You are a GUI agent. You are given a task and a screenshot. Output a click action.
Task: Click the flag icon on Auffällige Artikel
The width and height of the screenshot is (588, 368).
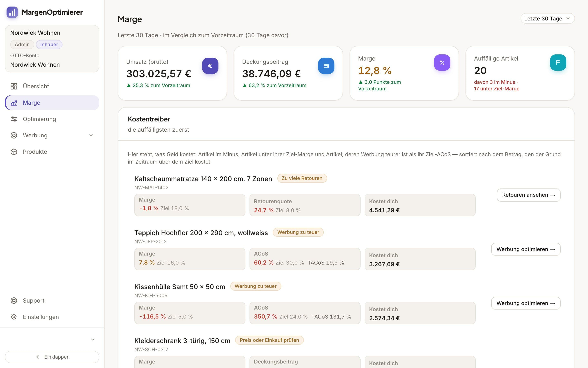(x=558, y=63)
